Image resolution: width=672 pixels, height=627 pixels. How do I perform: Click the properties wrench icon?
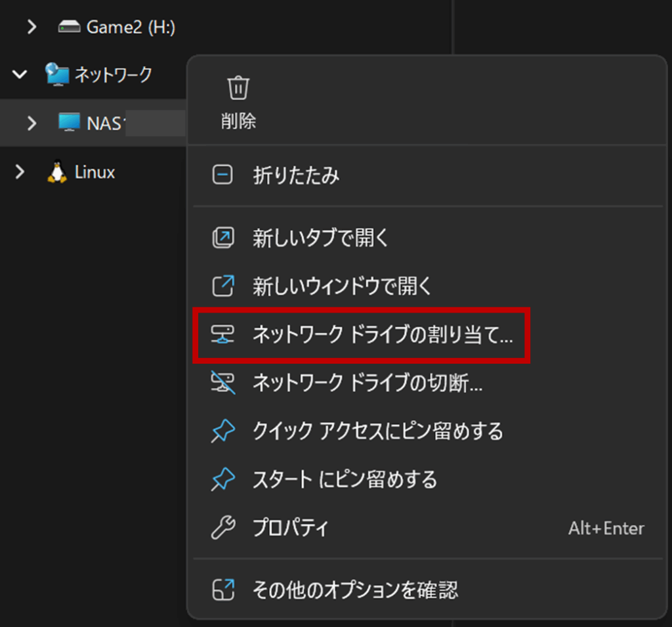click(223, 528)
